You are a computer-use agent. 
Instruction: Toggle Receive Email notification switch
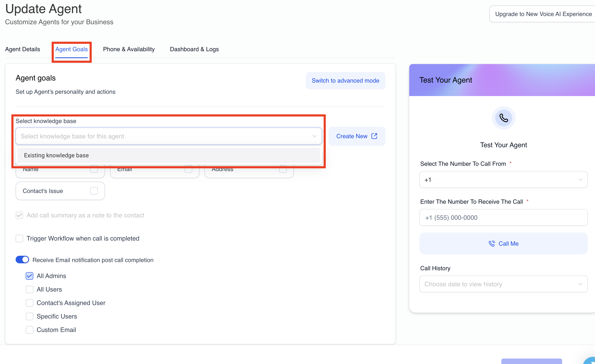tap(22, 260)
